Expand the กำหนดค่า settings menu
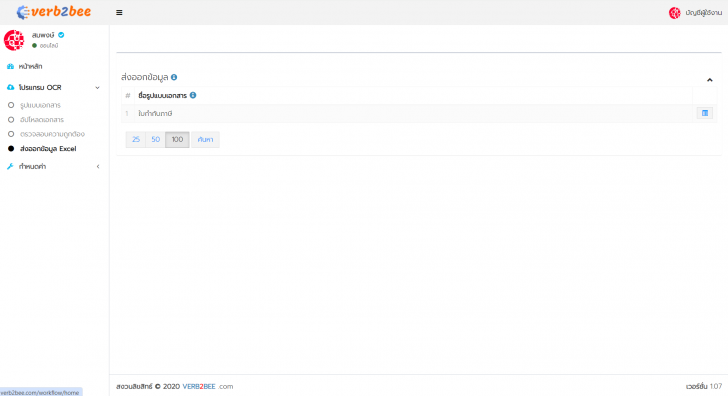Viewport: 728px width, 396px height. coord(98,166)
